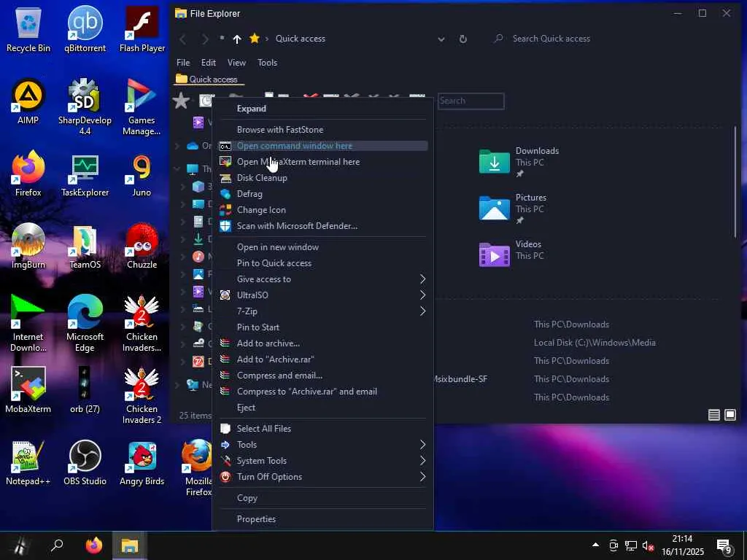The height and width of the screenshot is (560, 747).
Task: Open TeamOS desktop shortcut
Action: coord(85,246)
